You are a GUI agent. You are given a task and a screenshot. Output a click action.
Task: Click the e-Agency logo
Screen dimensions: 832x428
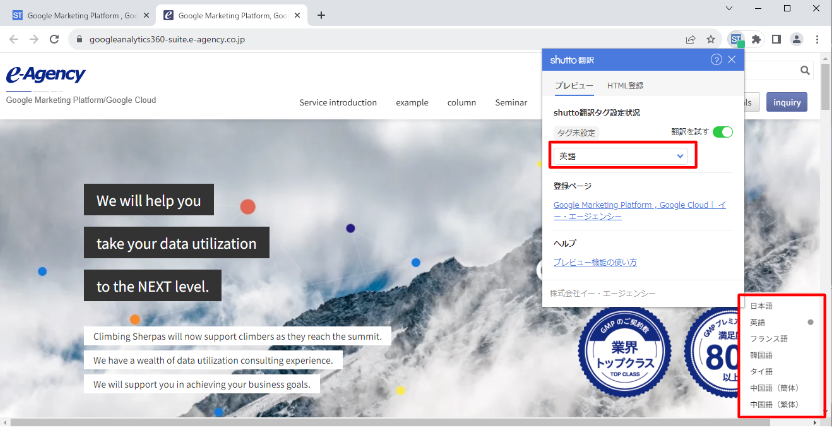[x=46, y=75]
